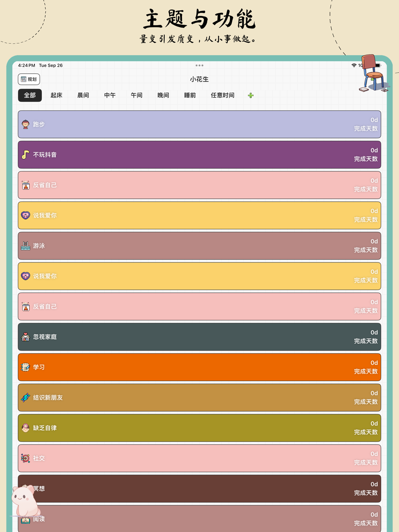Click 完成天数 text in 结识新朋友 row

click(x=366, y=402)
